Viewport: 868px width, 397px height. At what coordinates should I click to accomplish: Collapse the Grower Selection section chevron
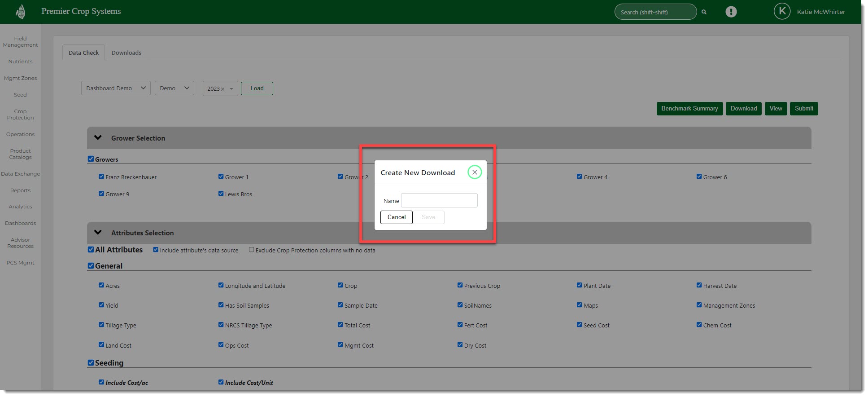point(98,138)
